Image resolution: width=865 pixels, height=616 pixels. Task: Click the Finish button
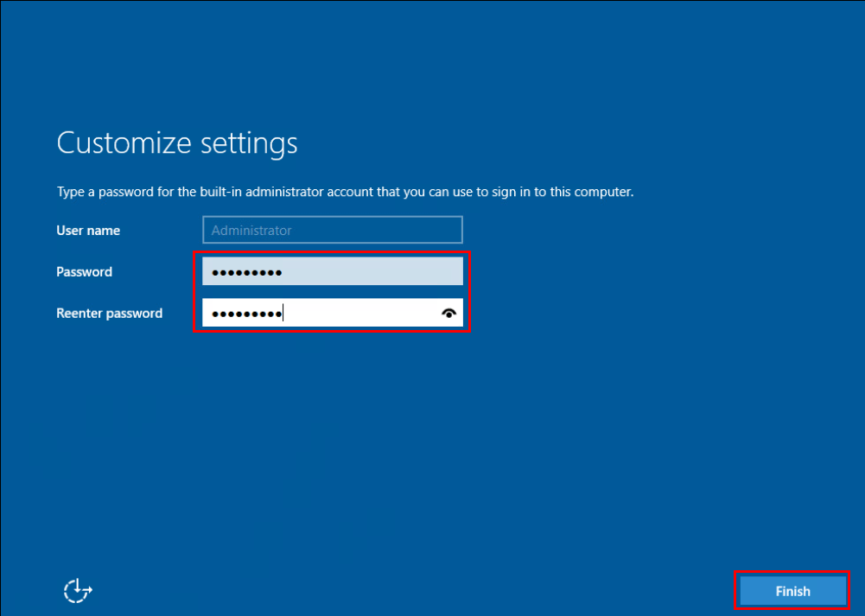[x=792, y=591]
